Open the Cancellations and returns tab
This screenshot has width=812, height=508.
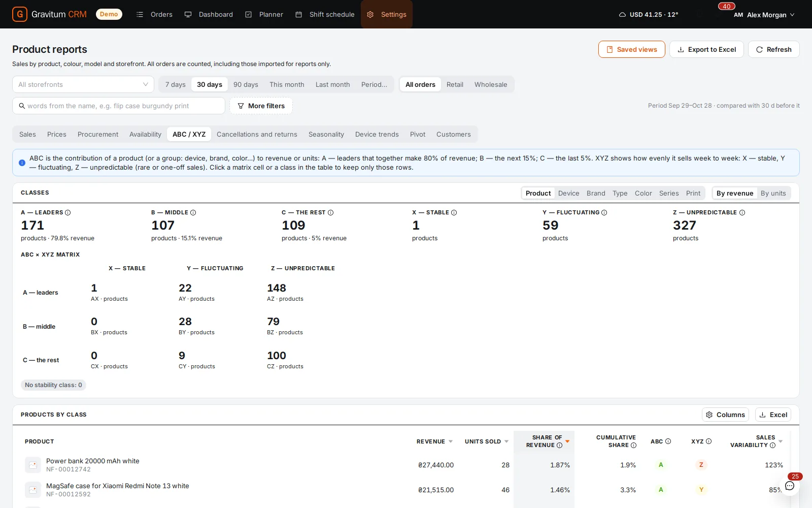point(257,134)
